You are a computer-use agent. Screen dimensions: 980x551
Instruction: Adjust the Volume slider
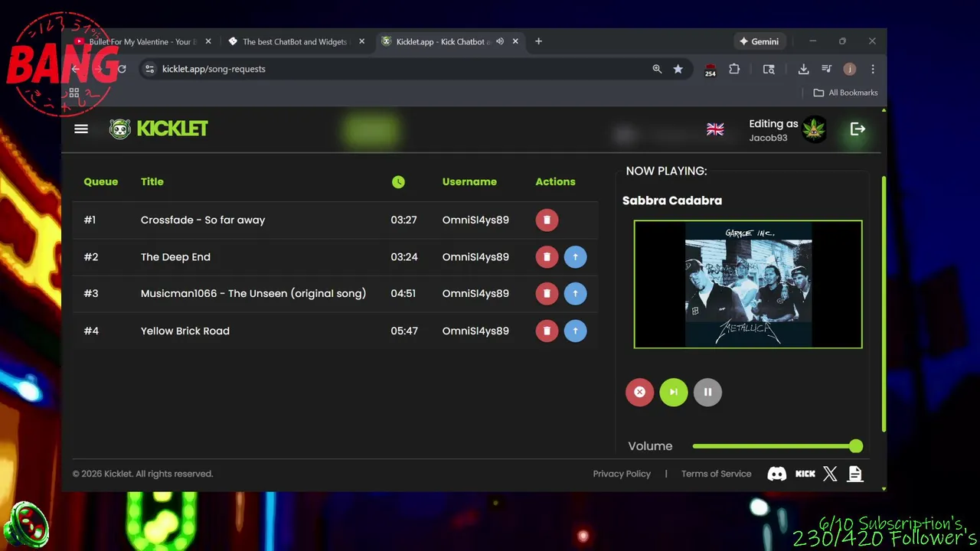(x=777, y=446)
